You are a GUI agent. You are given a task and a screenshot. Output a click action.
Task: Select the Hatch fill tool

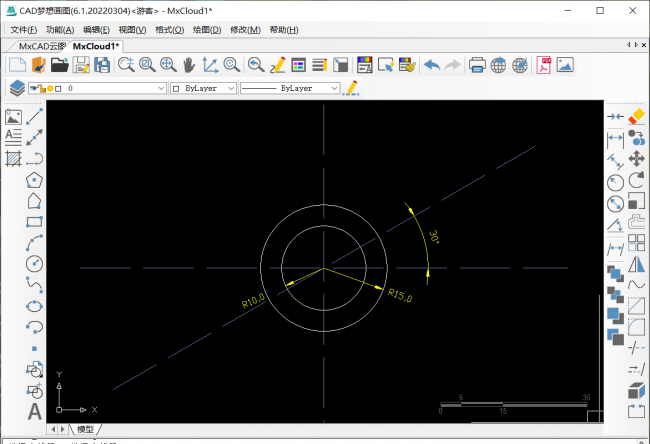pos(13,158)
